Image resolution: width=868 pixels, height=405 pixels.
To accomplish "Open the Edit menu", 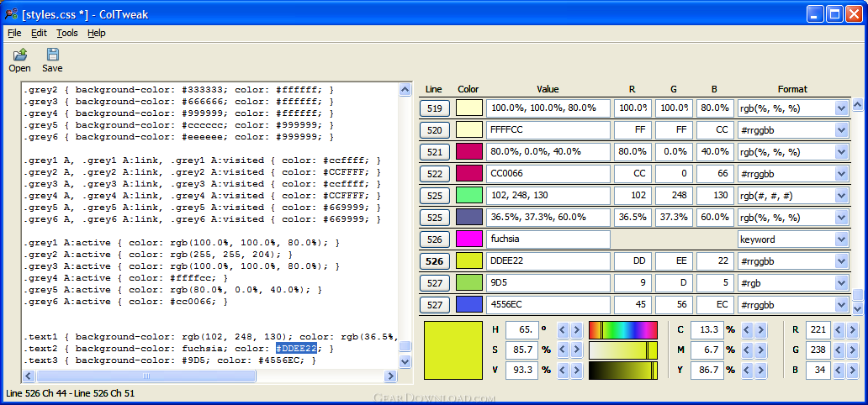I will [x=39, y=33].
